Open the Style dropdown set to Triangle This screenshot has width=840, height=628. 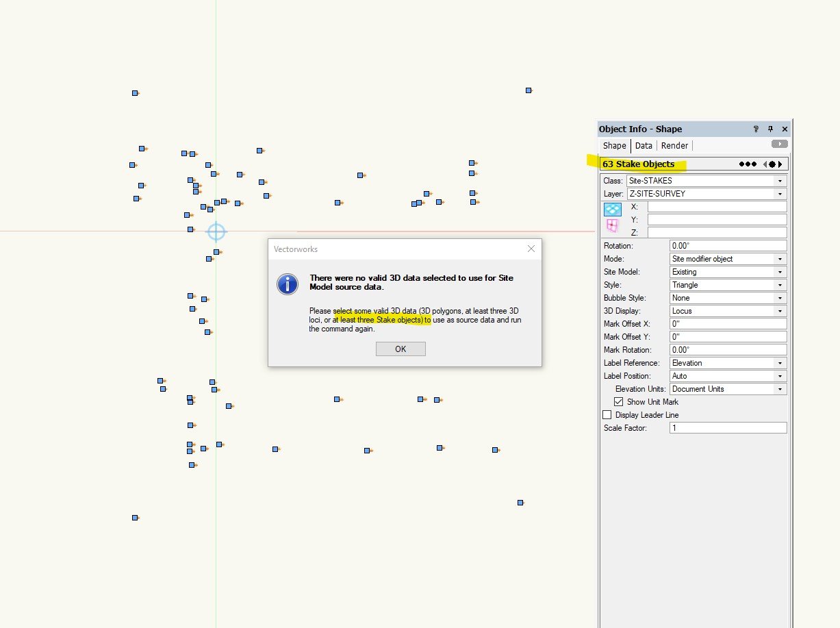728,285
